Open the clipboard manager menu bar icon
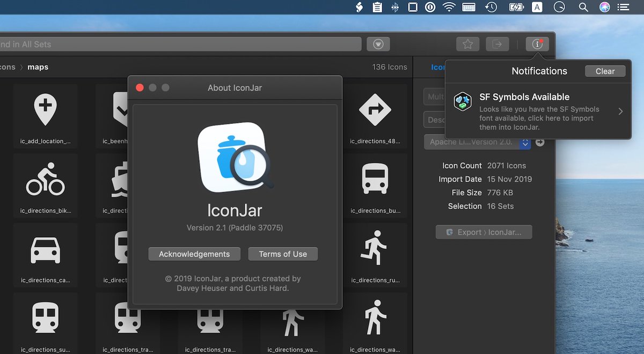Screen dimensions: 644x354 pyautogui.click(x=378, y=7)
